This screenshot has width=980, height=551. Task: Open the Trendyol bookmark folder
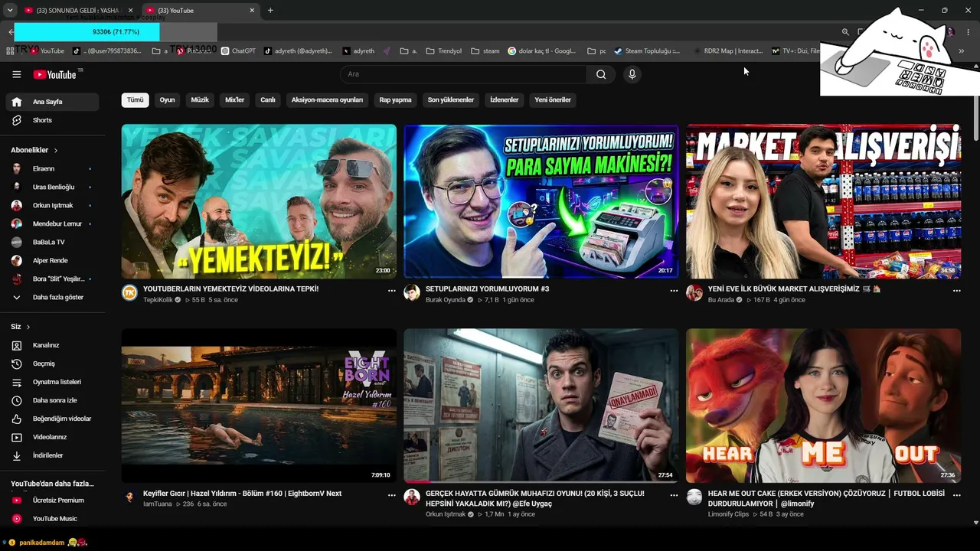tap(443, 51)
